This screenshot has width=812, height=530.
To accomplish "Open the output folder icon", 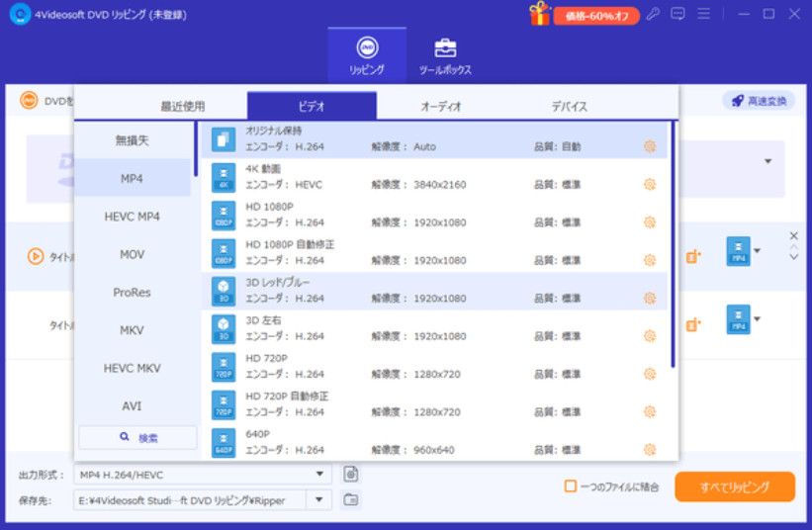I will pos(350,499).
